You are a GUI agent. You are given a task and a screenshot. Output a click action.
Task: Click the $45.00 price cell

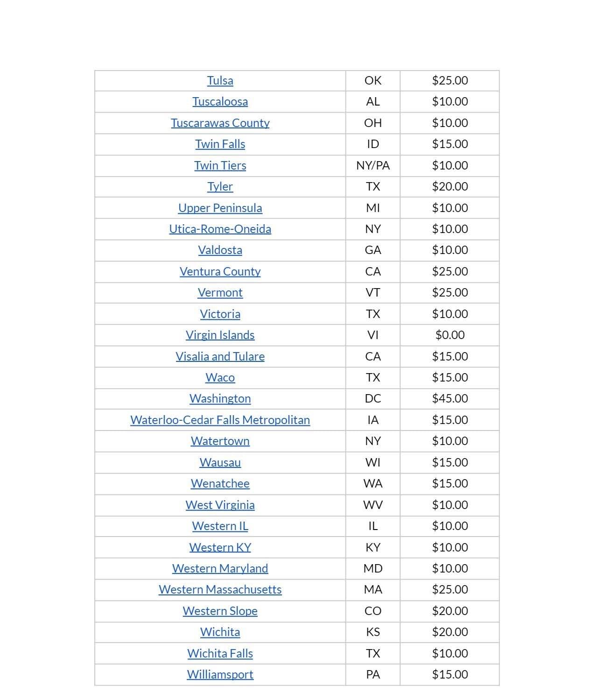[450, 399]
